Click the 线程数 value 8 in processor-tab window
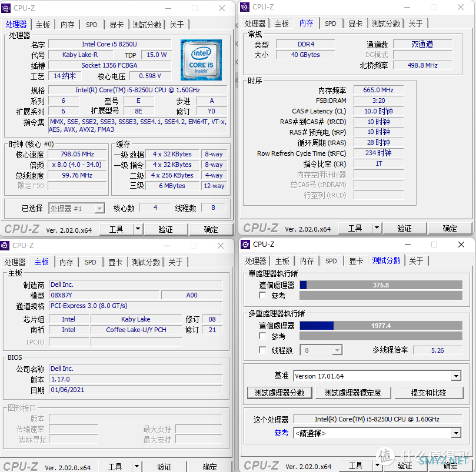The width and height of the screenshot is (476, 472). click(x=213, y=207)
